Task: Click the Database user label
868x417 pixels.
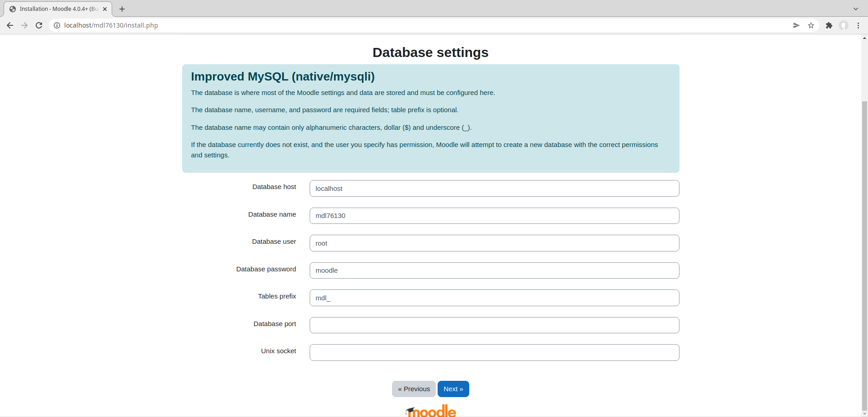Action: click(274, 242)
